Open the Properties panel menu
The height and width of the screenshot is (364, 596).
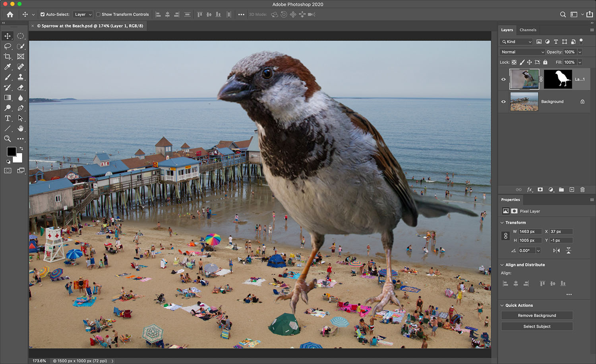pos(592,200)
